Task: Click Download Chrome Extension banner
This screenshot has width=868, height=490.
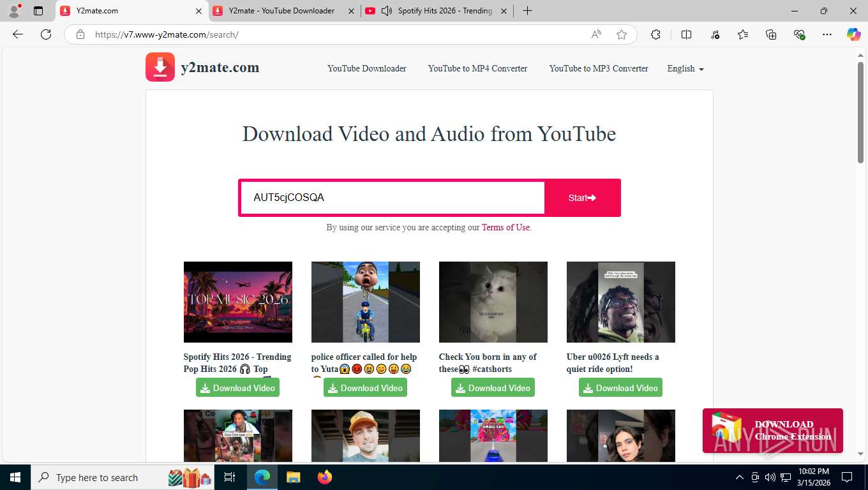Action: pos(773,431)
